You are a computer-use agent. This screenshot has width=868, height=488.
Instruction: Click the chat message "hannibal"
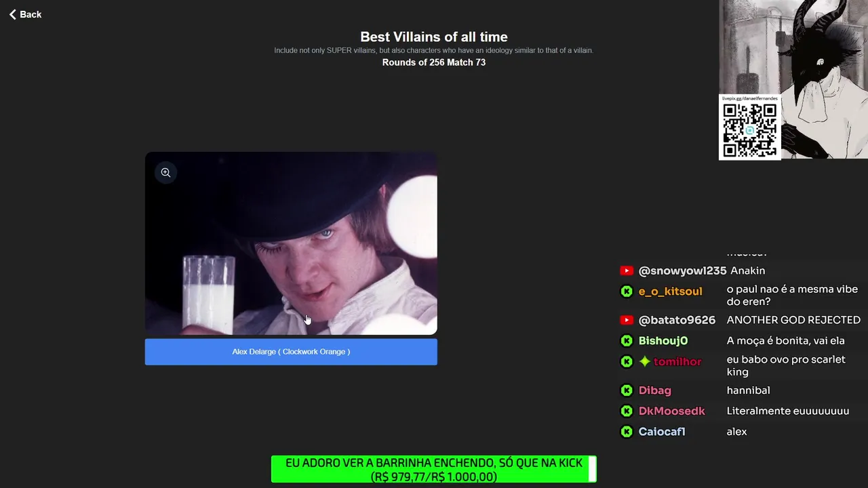[x=748, y=390]
